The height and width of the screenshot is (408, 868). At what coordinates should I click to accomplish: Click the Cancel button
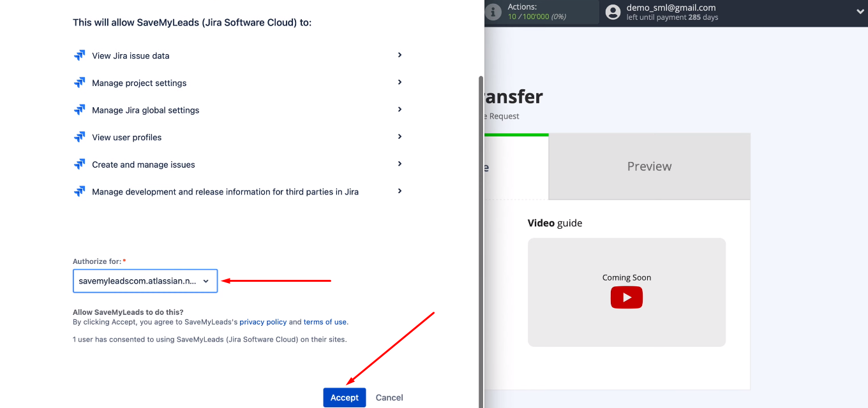click(389, 397)
